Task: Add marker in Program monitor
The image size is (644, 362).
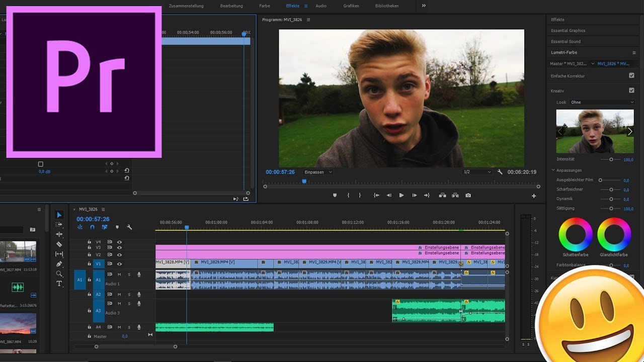Action: [335, 195]
